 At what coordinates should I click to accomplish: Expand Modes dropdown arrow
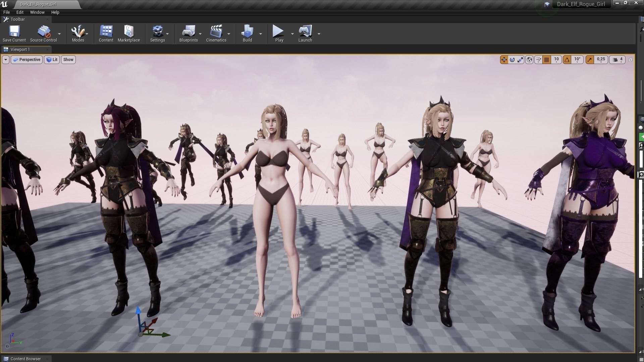tap(87, 34)
